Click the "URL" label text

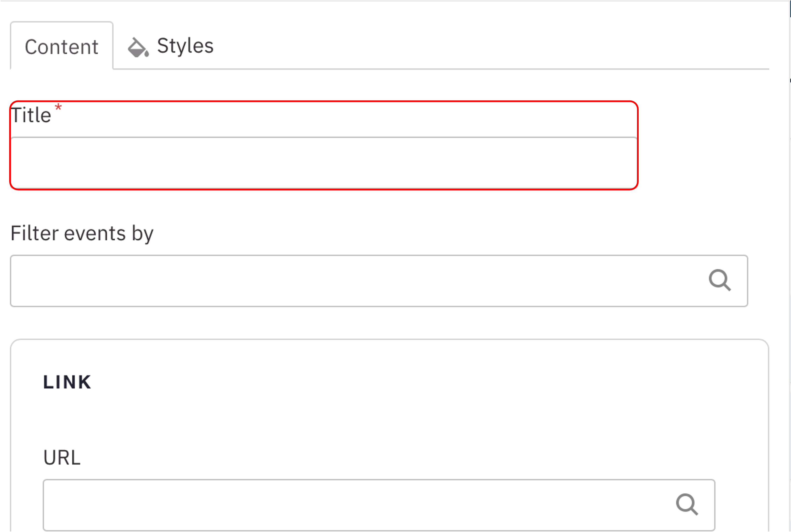(62, 458)
